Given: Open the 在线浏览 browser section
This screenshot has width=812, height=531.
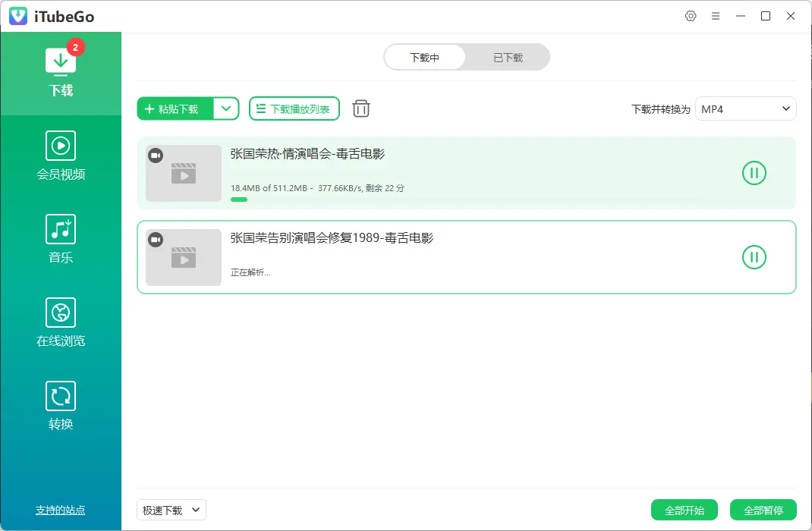Looking at the screenshot, I should [61, 322].
